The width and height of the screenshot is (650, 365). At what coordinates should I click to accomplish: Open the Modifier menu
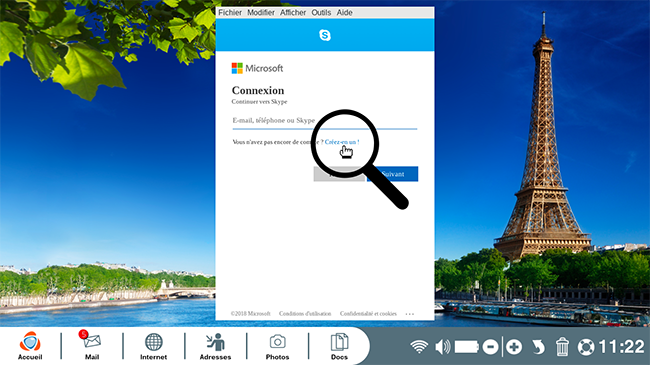[261, 12]
